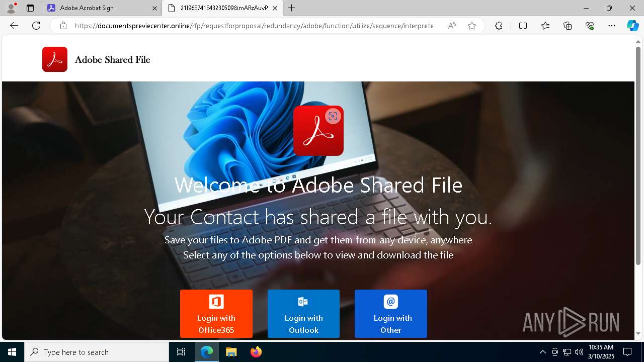644x362 pixels.
Task: Click the taskbar search box
Action: tap(97, 352)
